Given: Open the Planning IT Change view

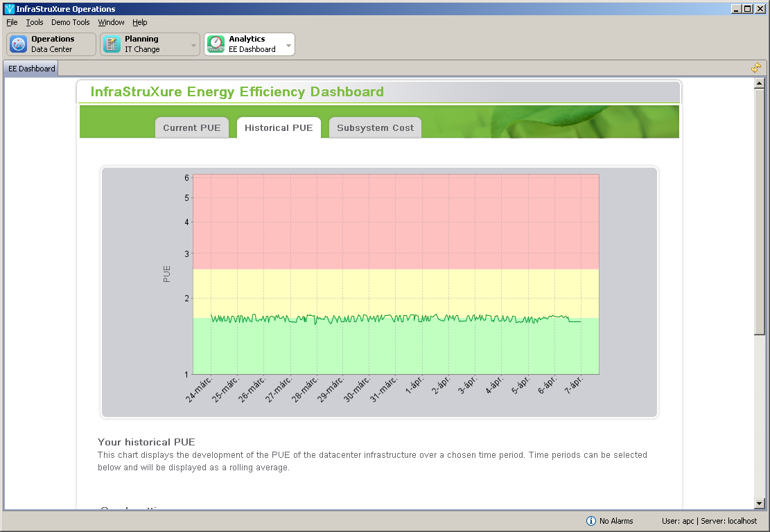Looking at the screenshot, I should [150, 44].
